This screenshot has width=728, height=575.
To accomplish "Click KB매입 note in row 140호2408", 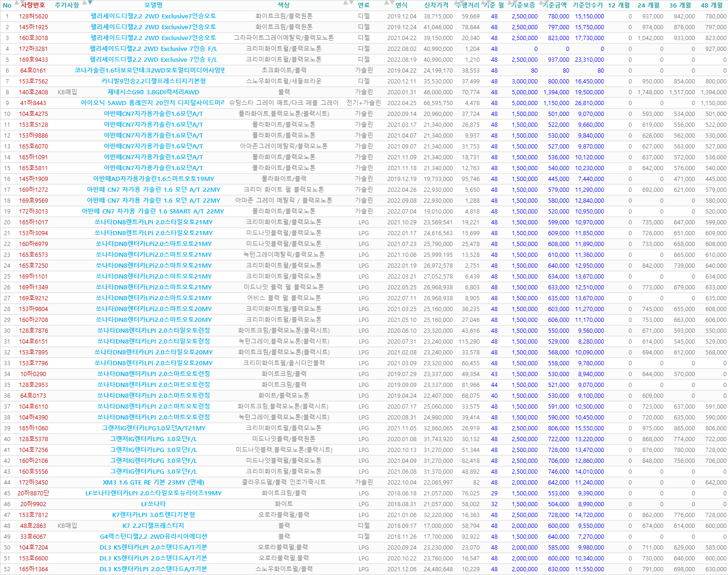I will coord(67,92).
